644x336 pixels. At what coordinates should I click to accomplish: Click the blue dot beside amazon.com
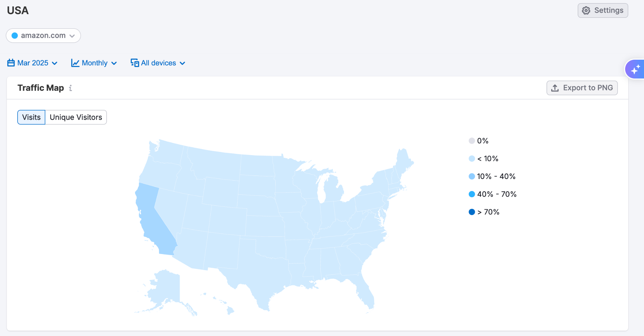(14, 35)
